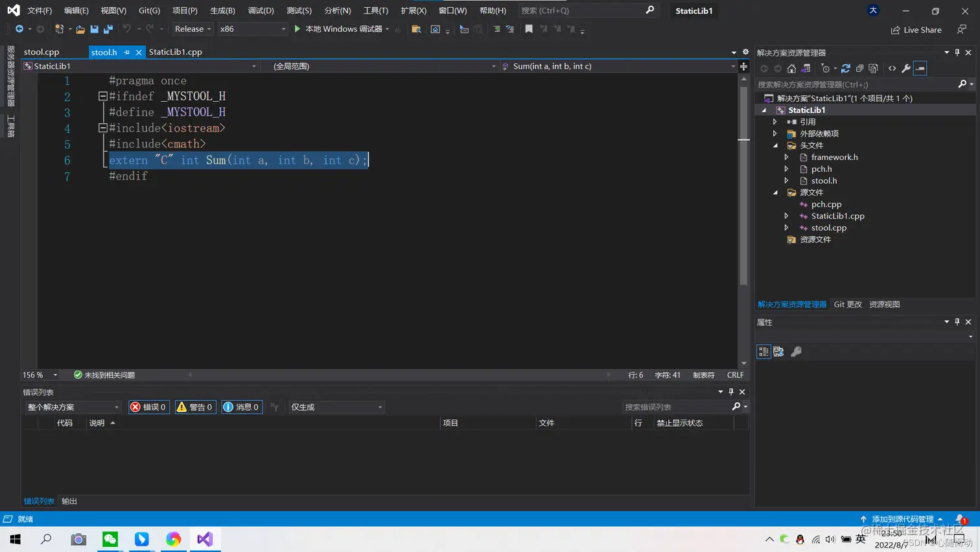The image size is (980, 552).
Task: Select stool.cpp in Solution Explorer tree
Action: click(828, 228)
